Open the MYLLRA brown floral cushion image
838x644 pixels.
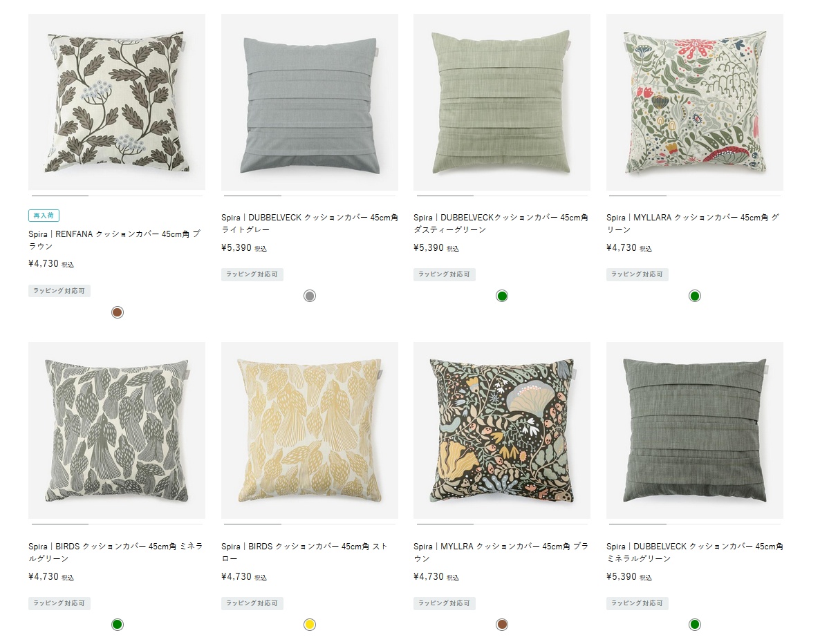coord(502,430)
